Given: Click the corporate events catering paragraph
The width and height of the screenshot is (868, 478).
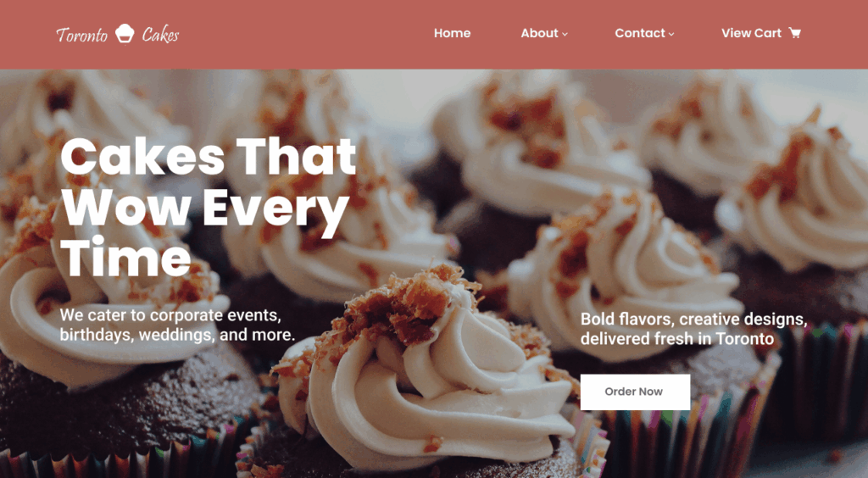Looking at the screenshot, I should (177, 325).
